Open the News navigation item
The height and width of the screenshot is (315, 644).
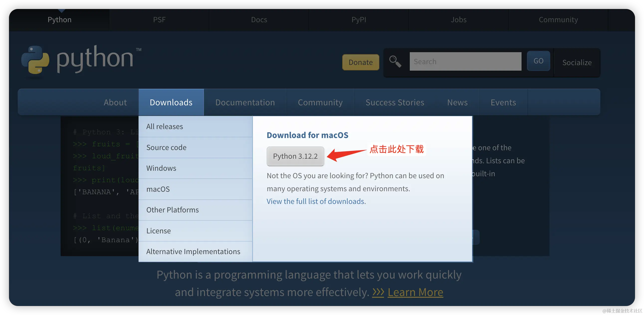pos(457,102)
